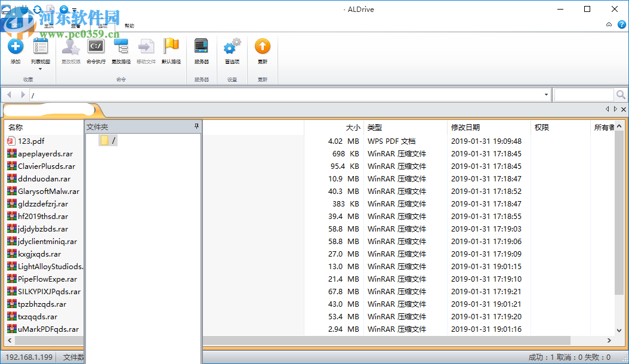629x364 pixels.
Task: Open 首选项 preferences gear icon
Action: [x=232, y=47]
